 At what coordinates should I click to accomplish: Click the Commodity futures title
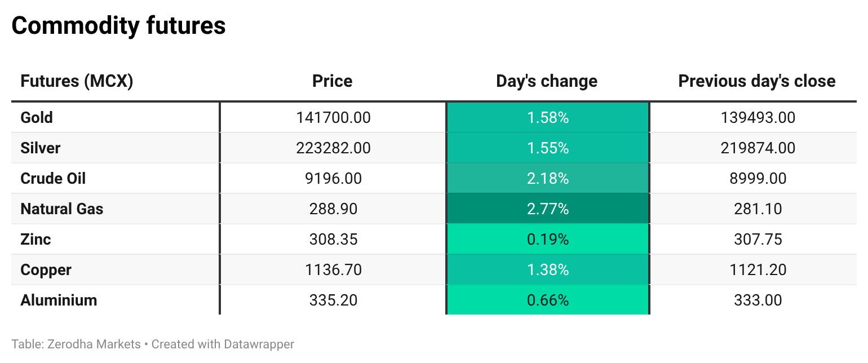119,26
